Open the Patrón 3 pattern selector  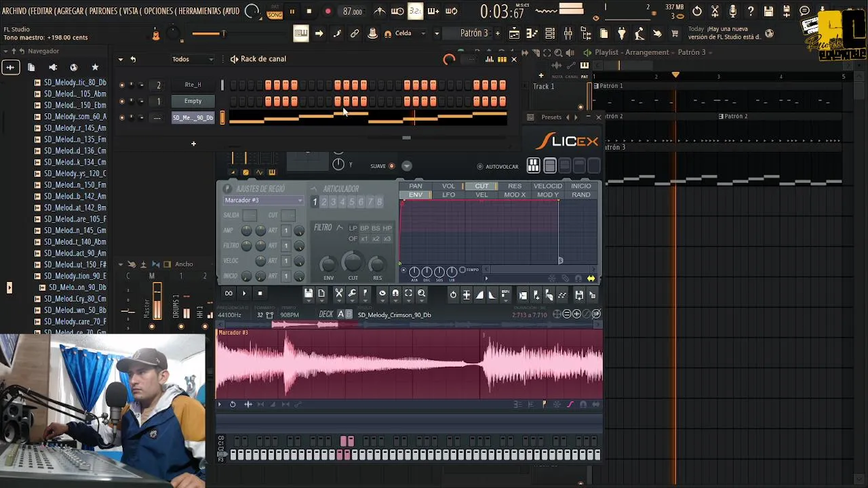pyautogui.click(x=474, y=33)
